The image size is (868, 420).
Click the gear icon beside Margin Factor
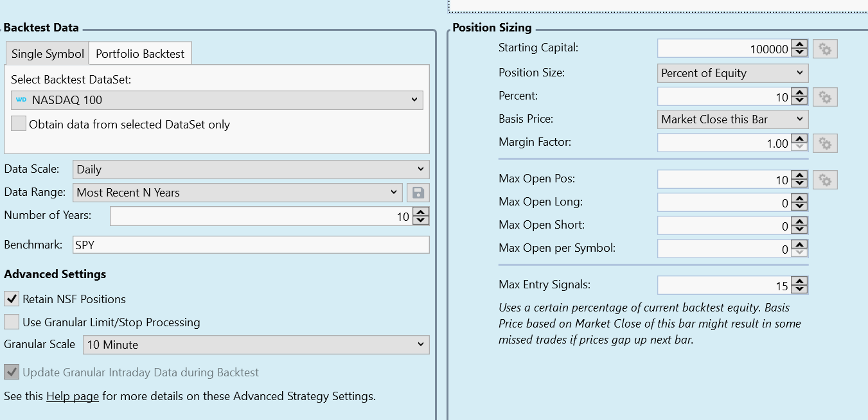(x=825, y=143)
